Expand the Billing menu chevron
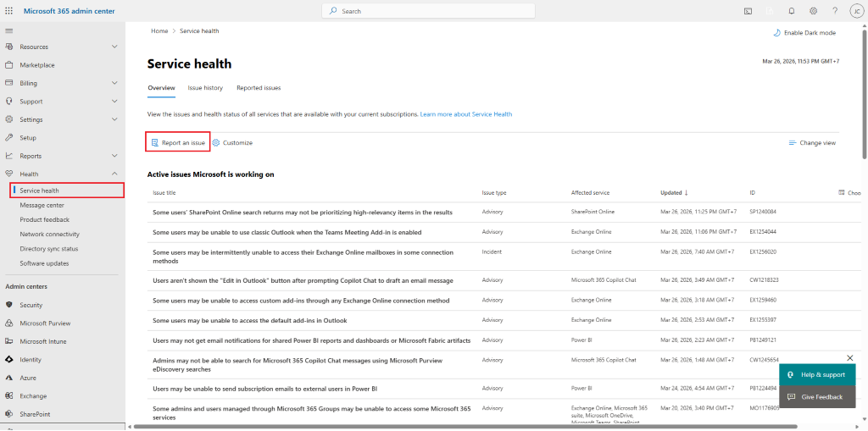The width and height of the screenshot is (868, 431). [114, 83]
